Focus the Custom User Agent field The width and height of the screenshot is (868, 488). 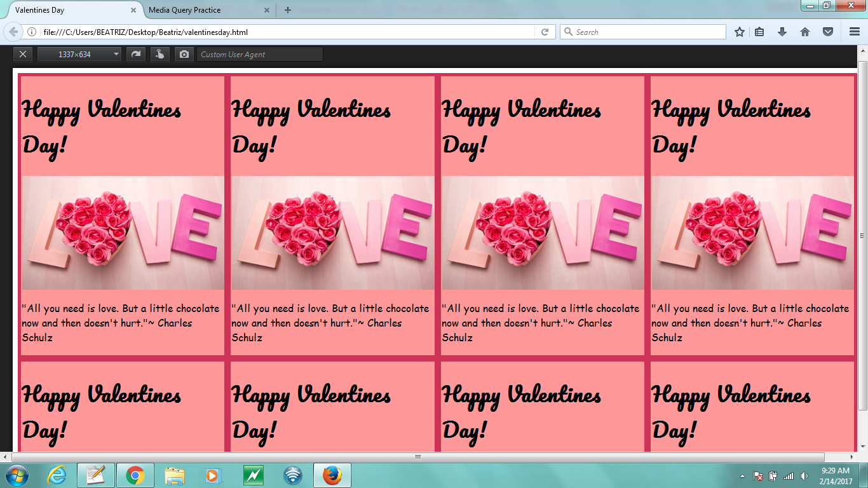(x=260, y=55)
